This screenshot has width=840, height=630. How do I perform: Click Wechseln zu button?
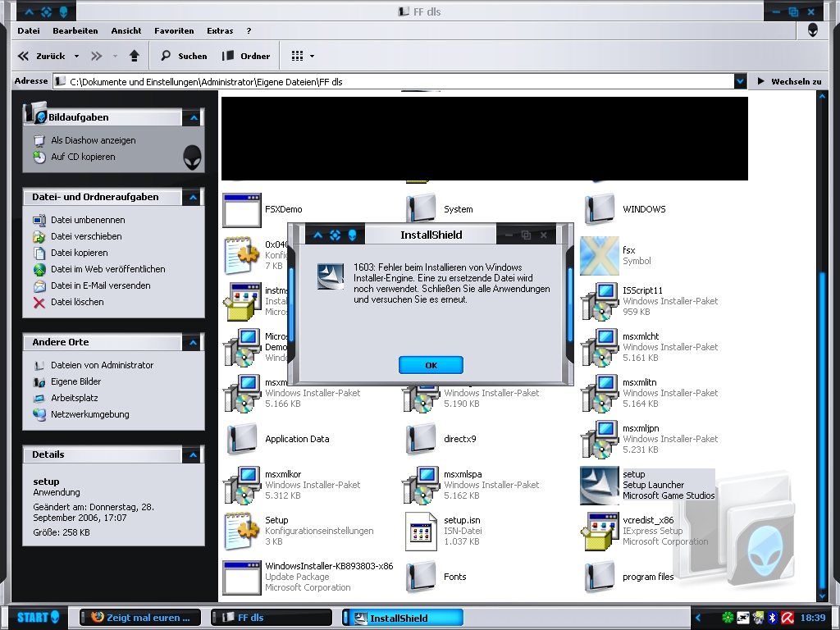[x=789, y=81]
